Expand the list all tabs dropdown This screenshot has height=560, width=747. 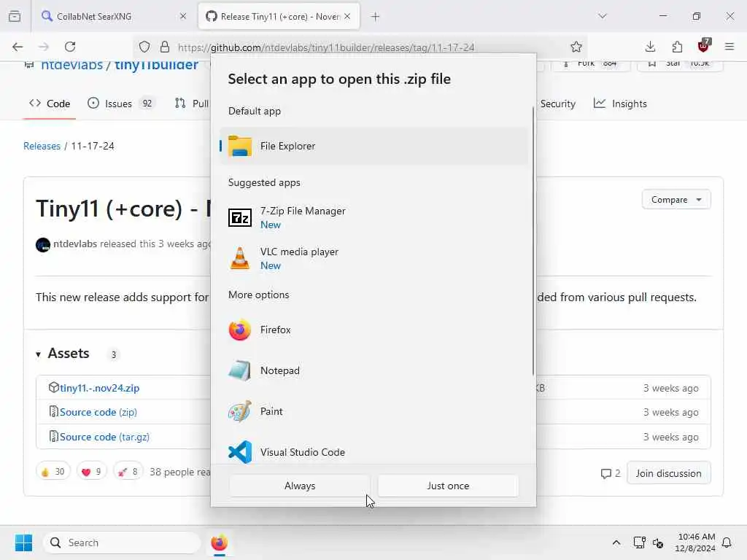pyautogui.click(x=603, y=17)
